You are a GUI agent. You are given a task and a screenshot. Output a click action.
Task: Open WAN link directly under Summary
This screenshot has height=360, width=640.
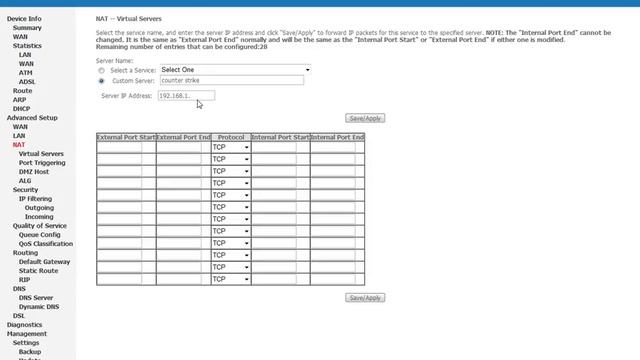click(20, 37)
